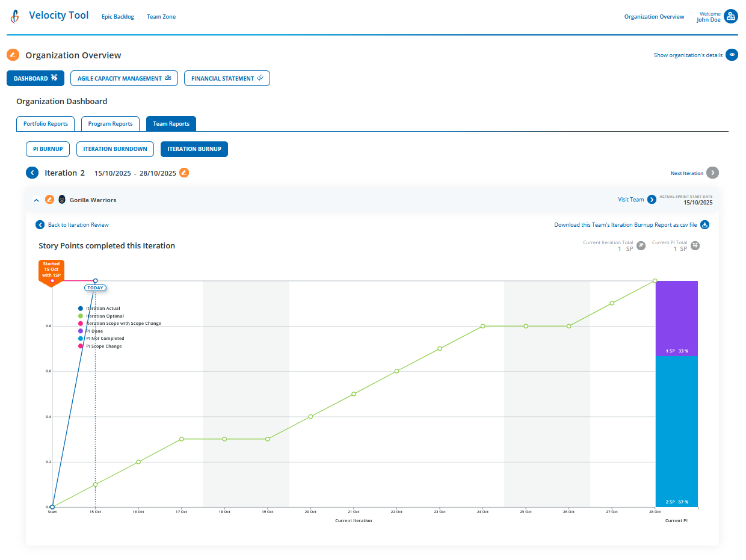Click the download icon for the csv report

(x=704, y=224)
